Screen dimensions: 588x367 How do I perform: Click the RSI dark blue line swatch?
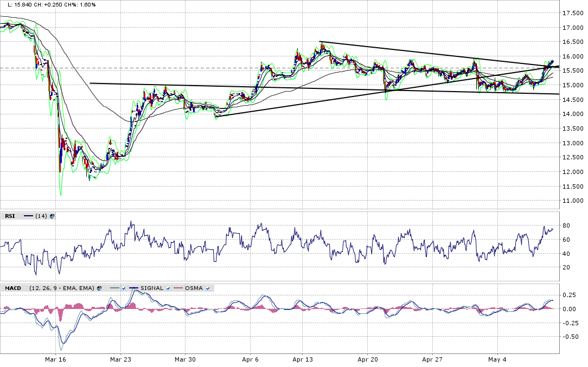tap(29, 216)
